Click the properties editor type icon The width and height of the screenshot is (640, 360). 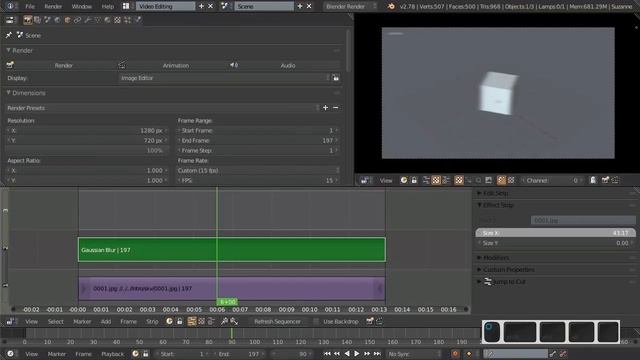click(x=10, y=20)
